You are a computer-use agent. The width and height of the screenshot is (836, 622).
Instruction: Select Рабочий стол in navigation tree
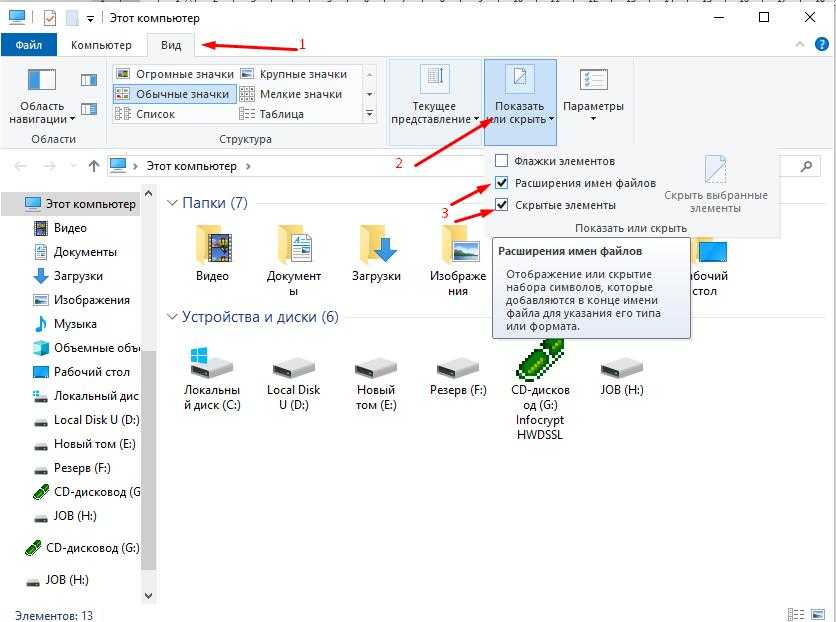coord(81,372)
